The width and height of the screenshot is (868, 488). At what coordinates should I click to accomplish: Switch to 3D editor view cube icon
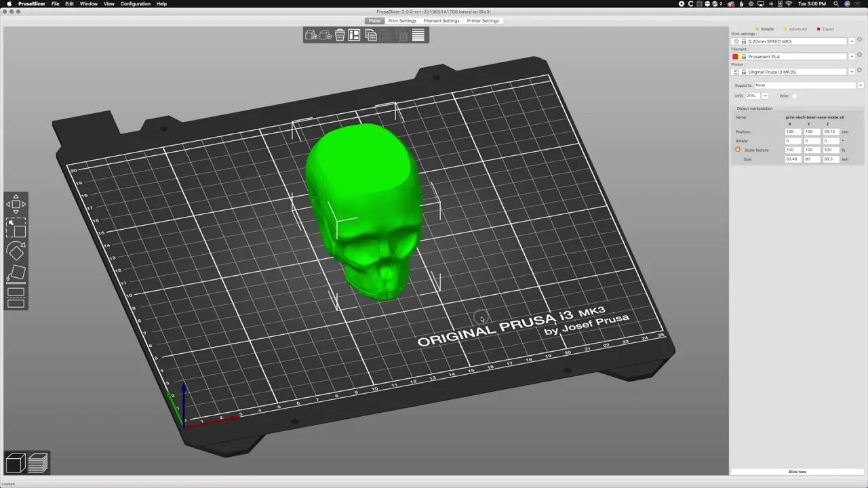click(15, 463)
